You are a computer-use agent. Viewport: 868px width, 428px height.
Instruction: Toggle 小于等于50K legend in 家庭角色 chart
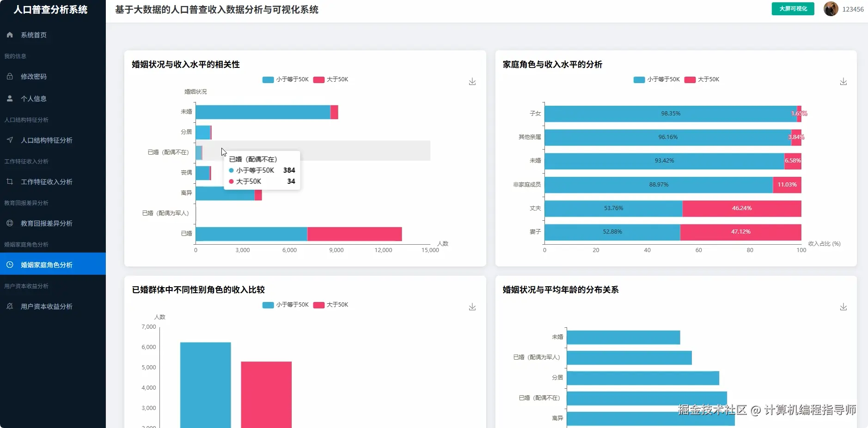(656, 79)
